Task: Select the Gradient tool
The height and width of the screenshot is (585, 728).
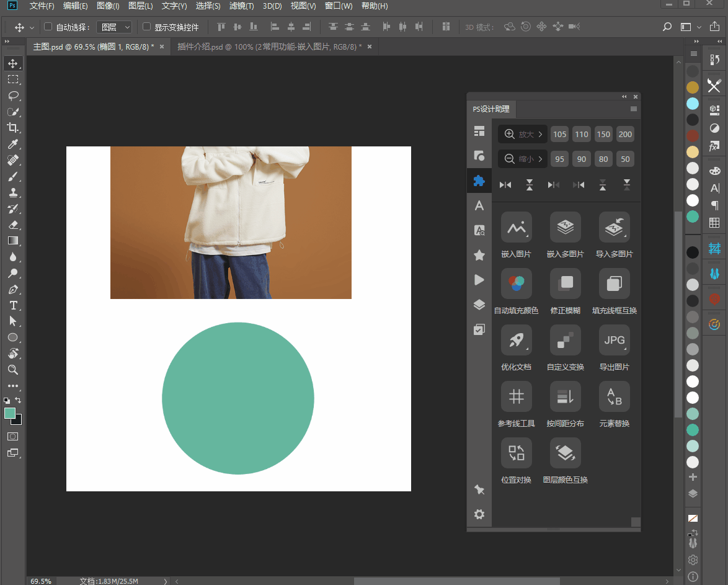Action: click(x=13, y=241)
